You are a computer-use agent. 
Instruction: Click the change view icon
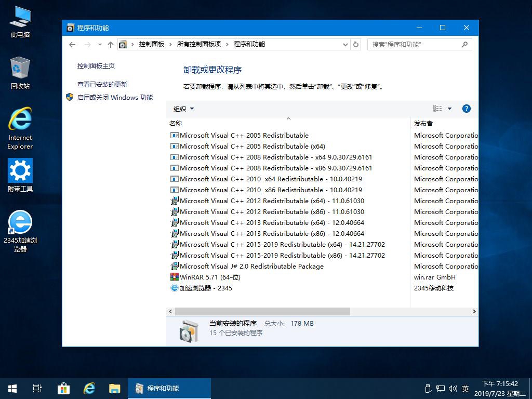click(437, 109)
